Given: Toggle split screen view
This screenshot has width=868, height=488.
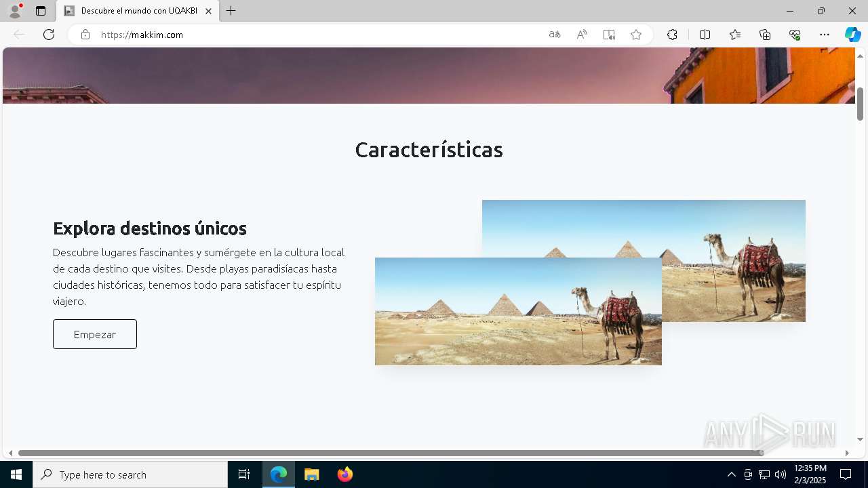Looking at the screenshot, I should tap(705, 35).
